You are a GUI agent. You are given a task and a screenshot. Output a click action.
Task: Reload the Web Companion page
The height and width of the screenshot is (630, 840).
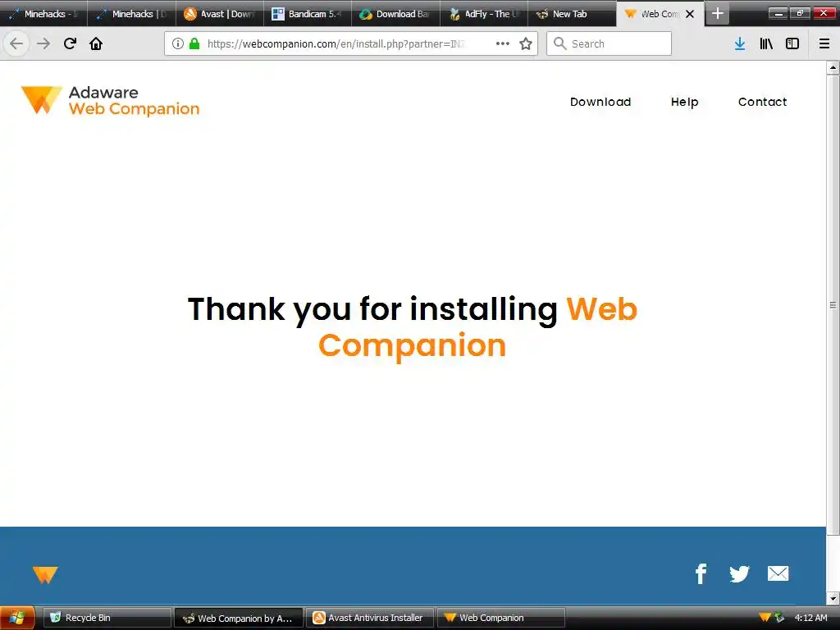pos(70,43)
